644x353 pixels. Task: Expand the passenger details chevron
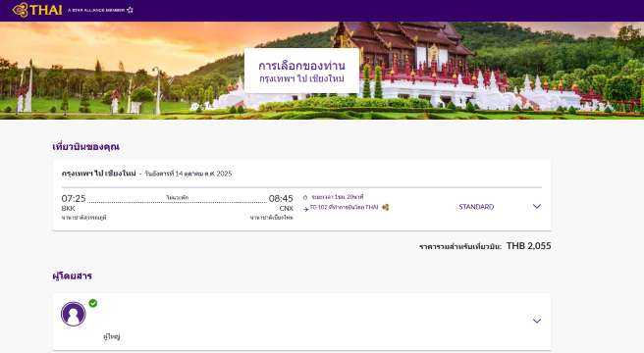[x=537, y=321]
